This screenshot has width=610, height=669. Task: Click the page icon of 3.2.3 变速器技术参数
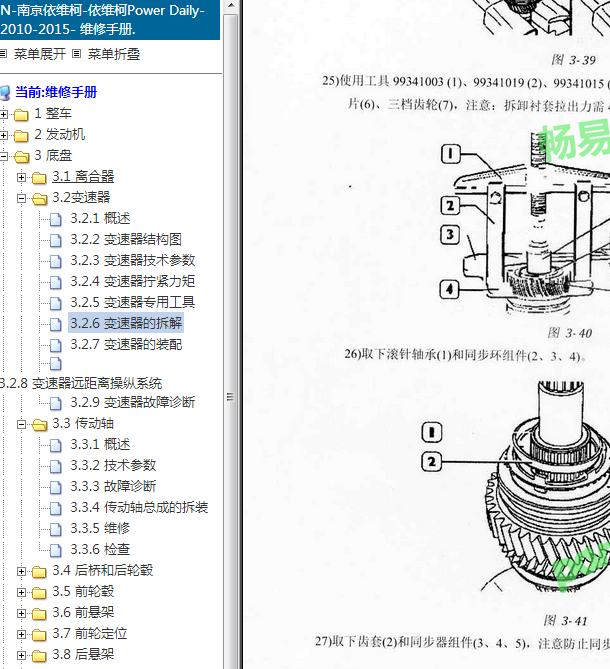[56, 261]
